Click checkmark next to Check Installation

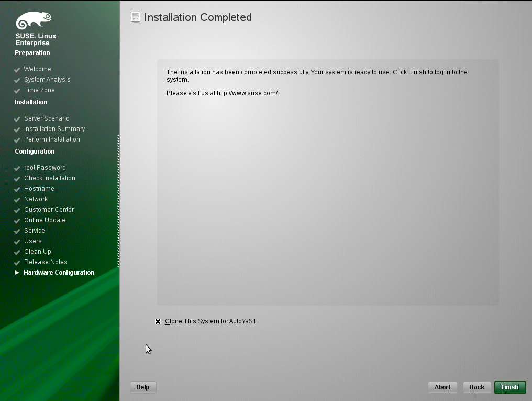[17, 179]
